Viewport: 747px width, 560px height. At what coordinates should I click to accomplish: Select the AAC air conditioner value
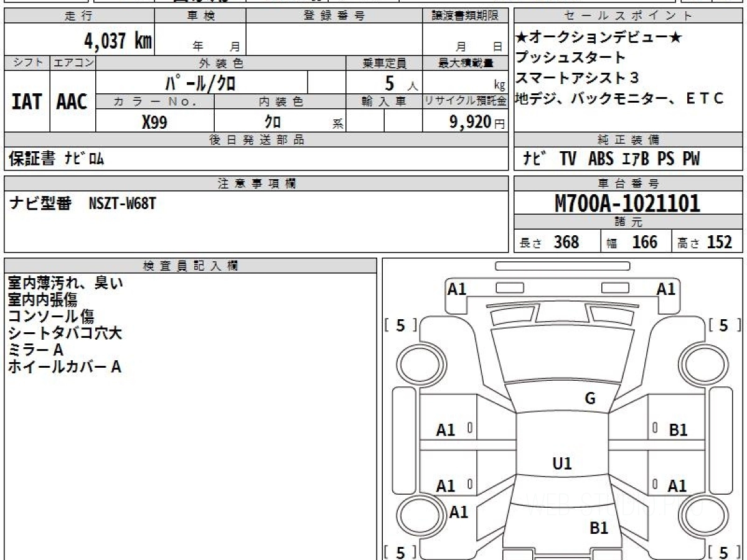[72, 102]
